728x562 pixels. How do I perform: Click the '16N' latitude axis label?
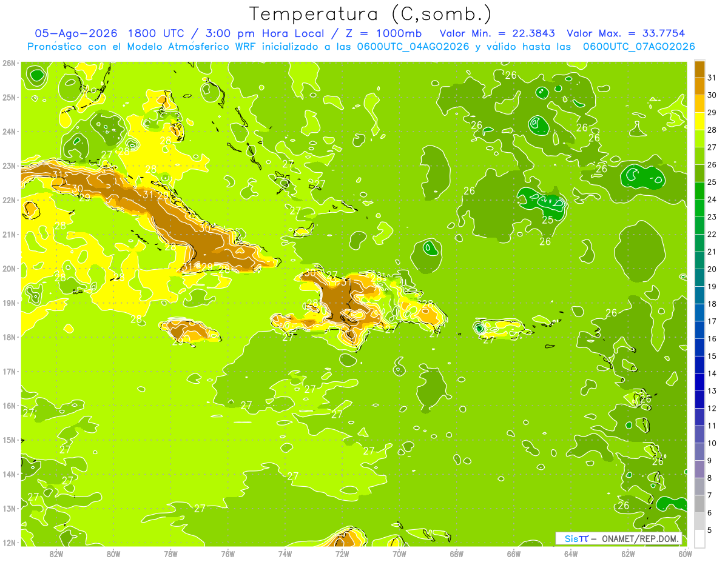(x=9, y=406)
